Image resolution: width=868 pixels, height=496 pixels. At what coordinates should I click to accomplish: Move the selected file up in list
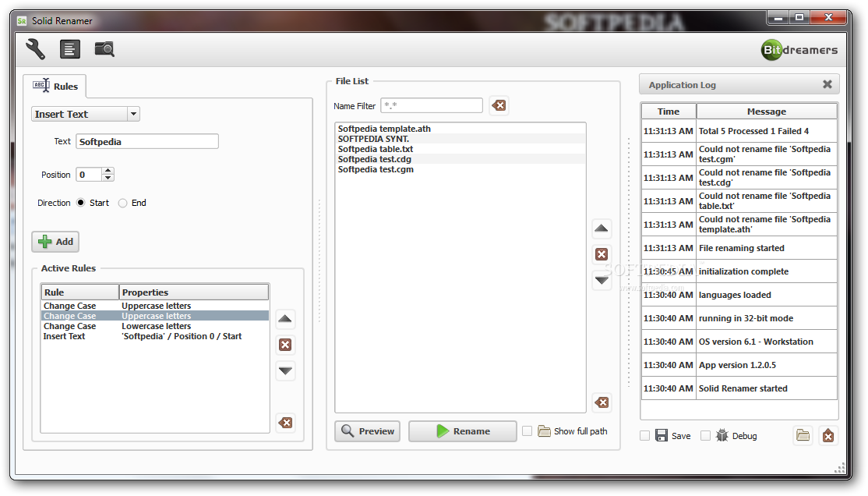[x=602, y=229]
